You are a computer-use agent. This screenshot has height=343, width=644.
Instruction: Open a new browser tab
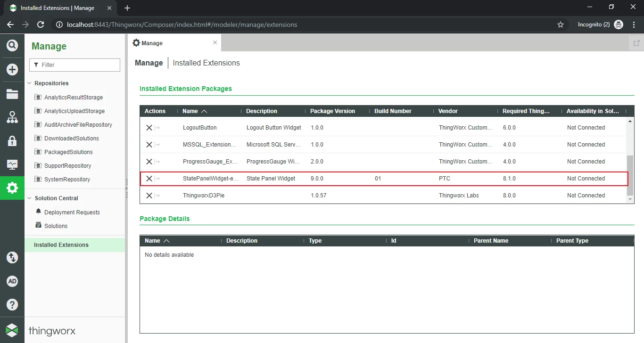click(x=127, y=8)
